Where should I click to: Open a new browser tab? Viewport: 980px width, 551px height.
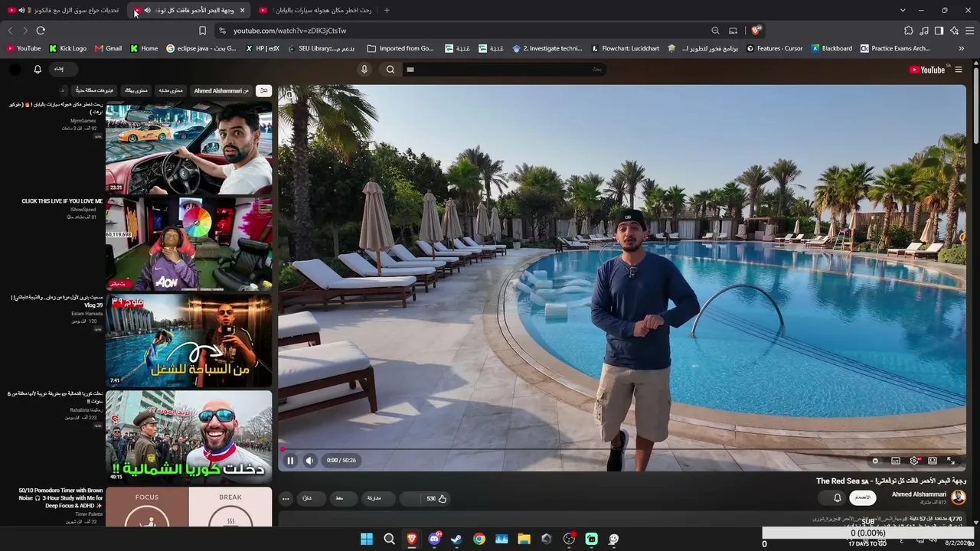click(x=387, y=10)
